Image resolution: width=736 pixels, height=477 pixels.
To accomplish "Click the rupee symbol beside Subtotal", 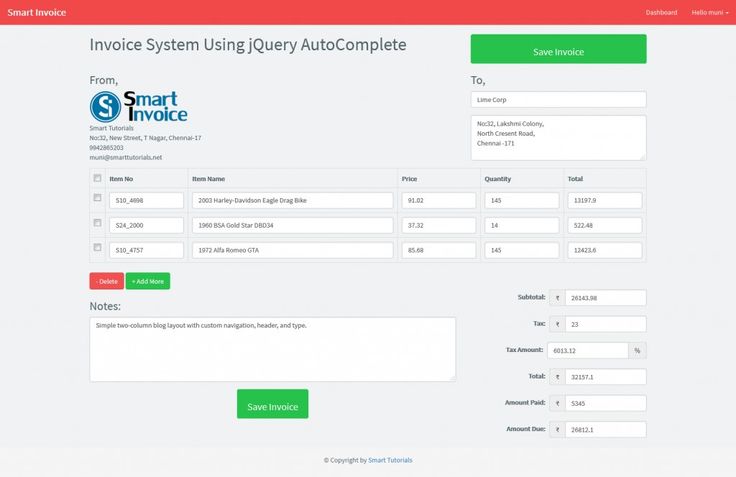I will (557, 298).
